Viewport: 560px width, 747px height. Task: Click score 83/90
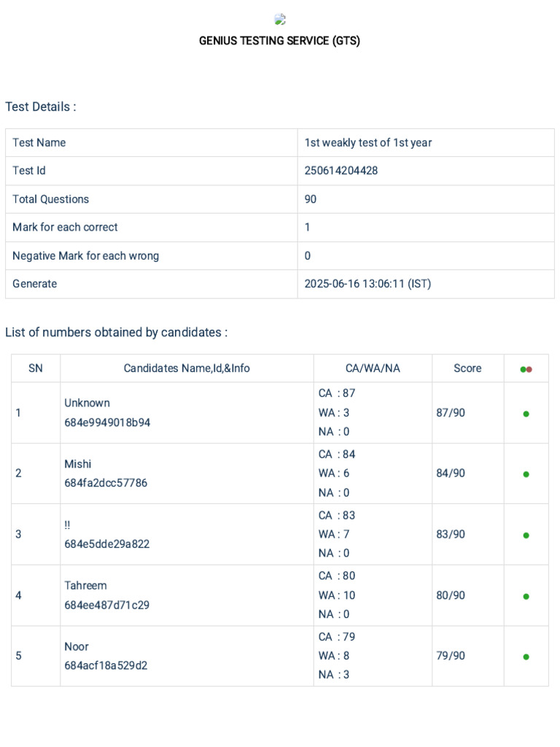451,534
